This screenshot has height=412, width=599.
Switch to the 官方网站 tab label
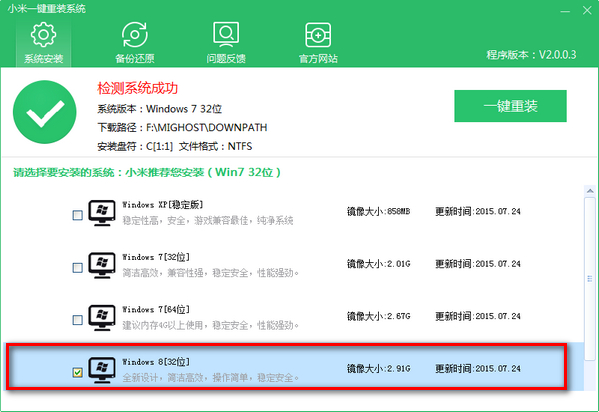318,58
